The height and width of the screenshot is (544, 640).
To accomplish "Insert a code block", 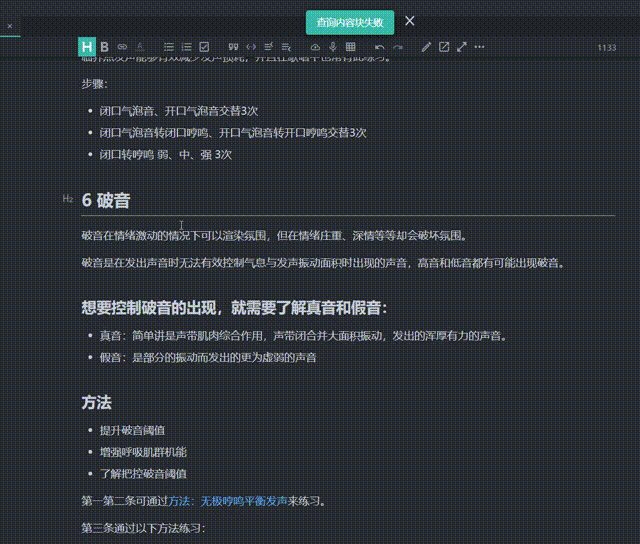I will coord(251,47).
